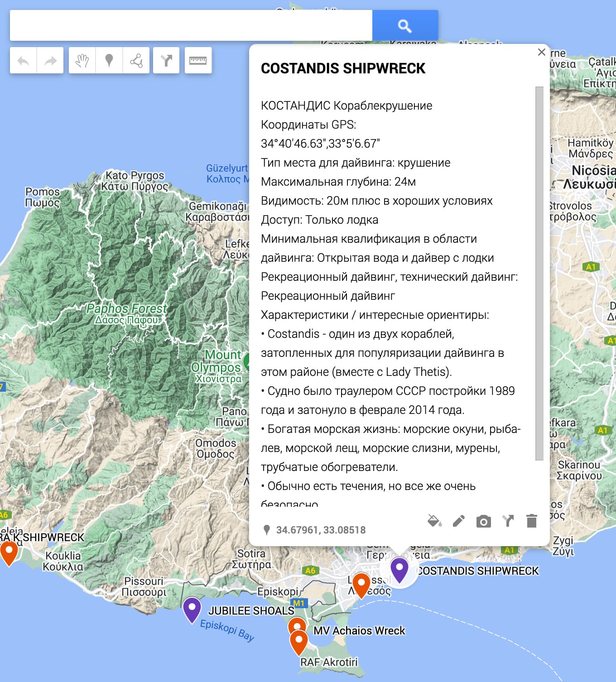
Task: Click the info window scrollbar
Action: [539, 272]
